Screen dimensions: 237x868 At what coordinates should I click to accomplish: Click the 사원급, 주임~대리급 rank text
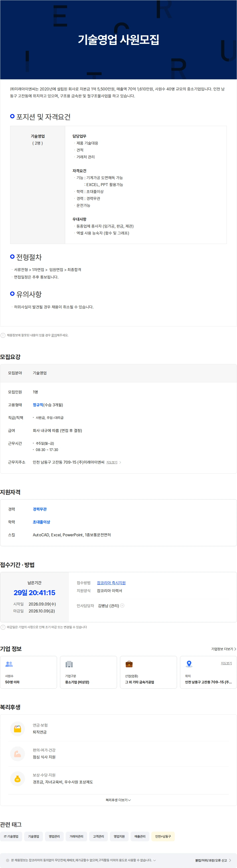49,417
